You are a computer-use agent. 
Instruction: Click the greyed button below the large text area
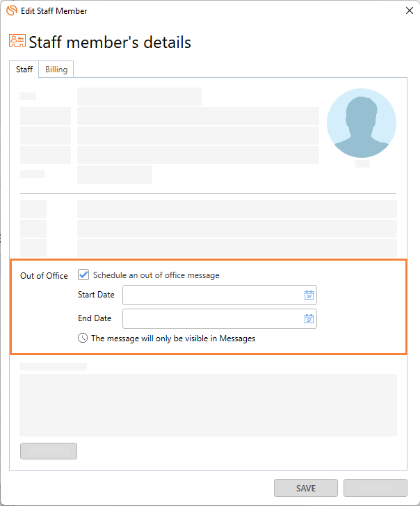[x=49, y=451]
